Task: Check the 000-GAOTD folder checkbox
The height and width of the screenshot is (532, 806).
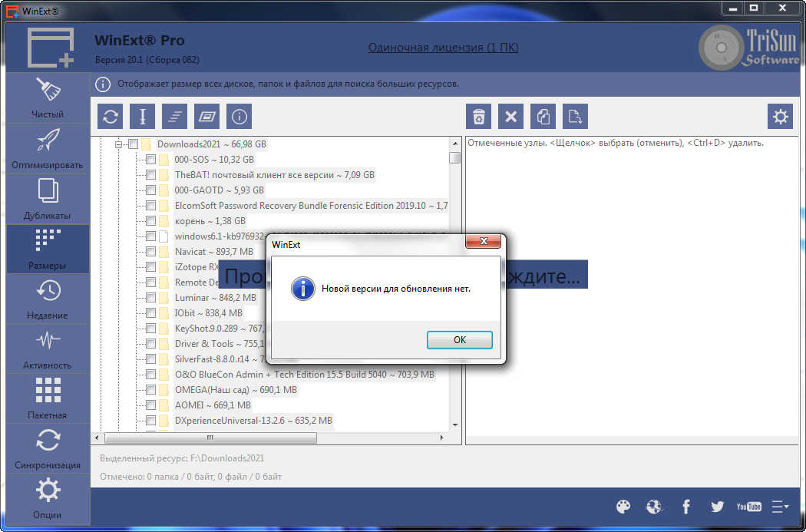Action: 150,190
